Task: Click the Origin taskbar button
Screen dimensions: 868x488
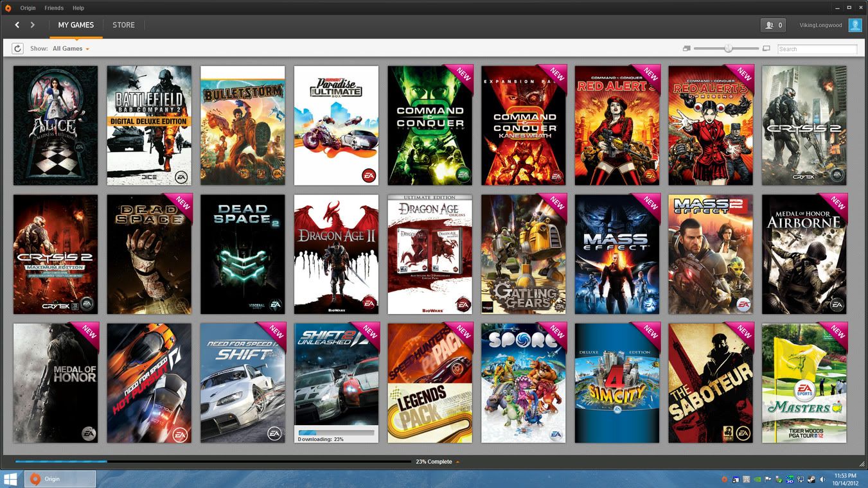Action: [x=60, y=479]
